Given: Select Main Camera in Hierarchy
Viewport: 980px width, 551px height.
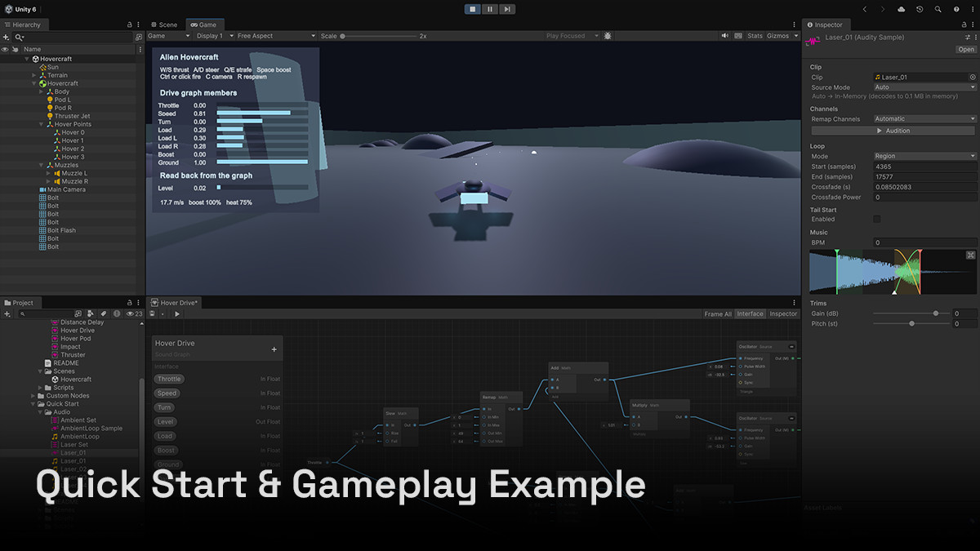Looking at the screenshot, I should tap(61, 189).
